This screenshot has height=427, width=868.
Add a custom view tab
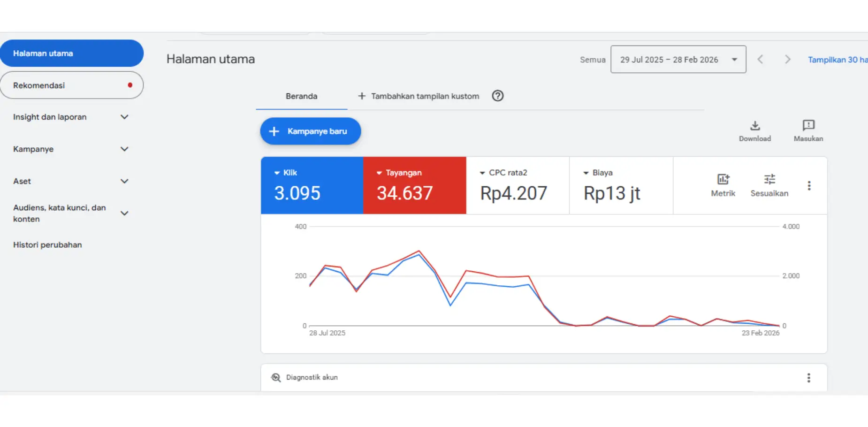click(x=419, y=96)
